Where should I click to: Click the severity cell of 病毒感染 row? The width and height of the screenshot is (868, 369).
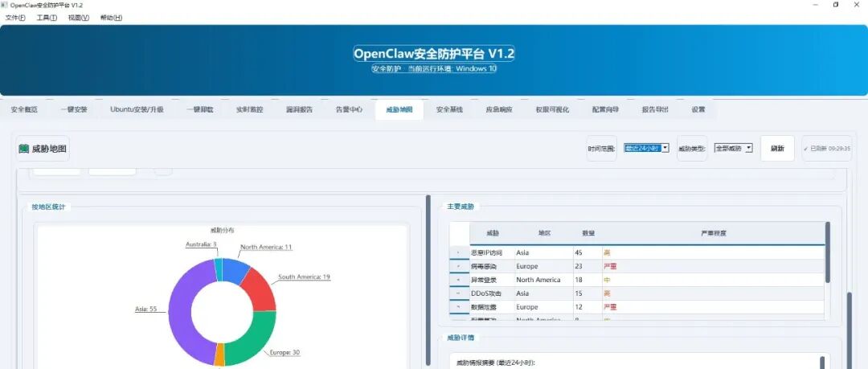(714, 267)
